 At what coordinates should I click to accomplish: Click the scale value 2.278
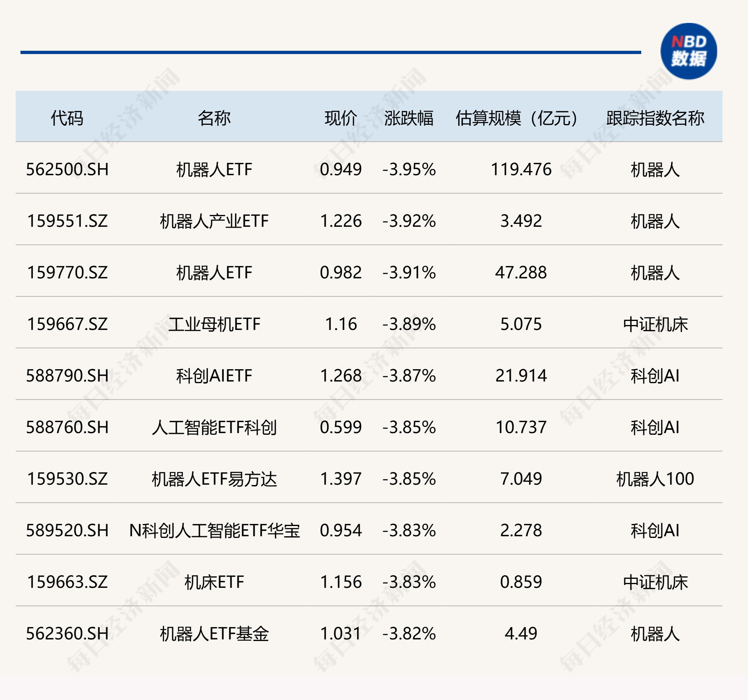tap(521, 531)
